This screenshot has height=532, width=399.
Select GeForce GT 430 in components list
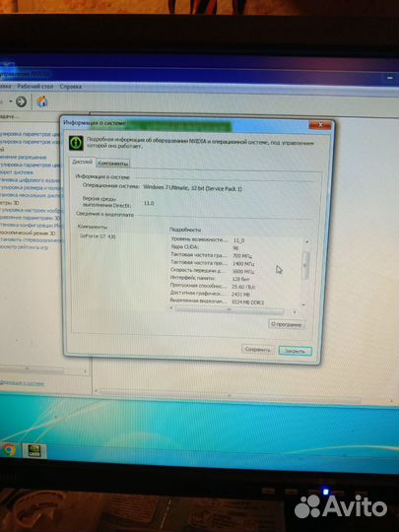[98, 236]
